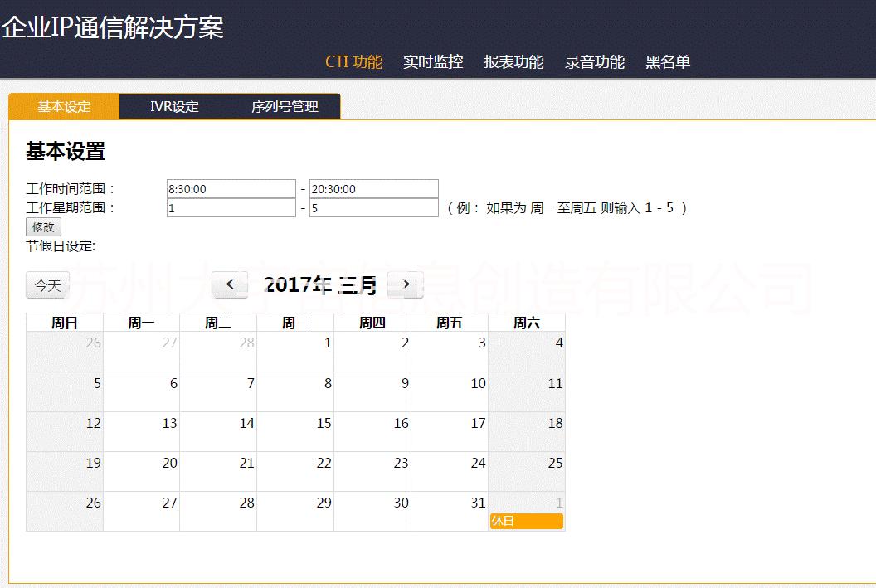Switch to the IVR设定 tab
Screen dimensions: 876x588
174,106
